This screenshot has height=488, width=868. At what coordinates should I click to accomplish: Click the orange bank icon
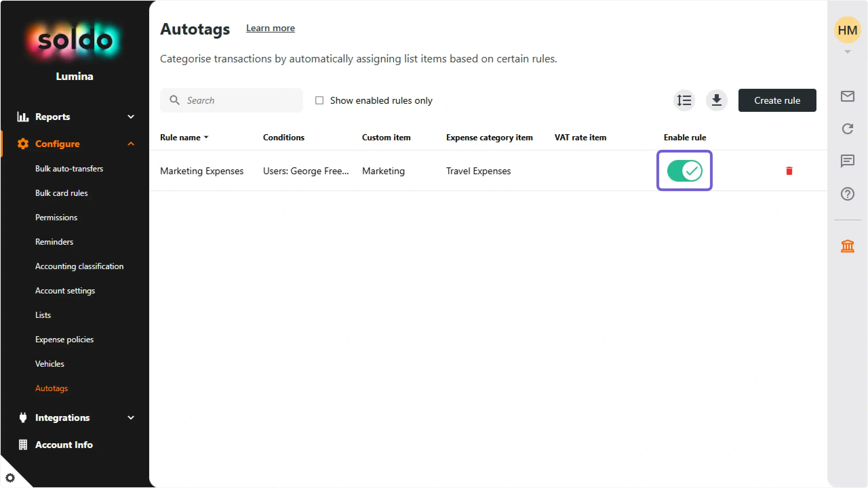tap(847, 246)
